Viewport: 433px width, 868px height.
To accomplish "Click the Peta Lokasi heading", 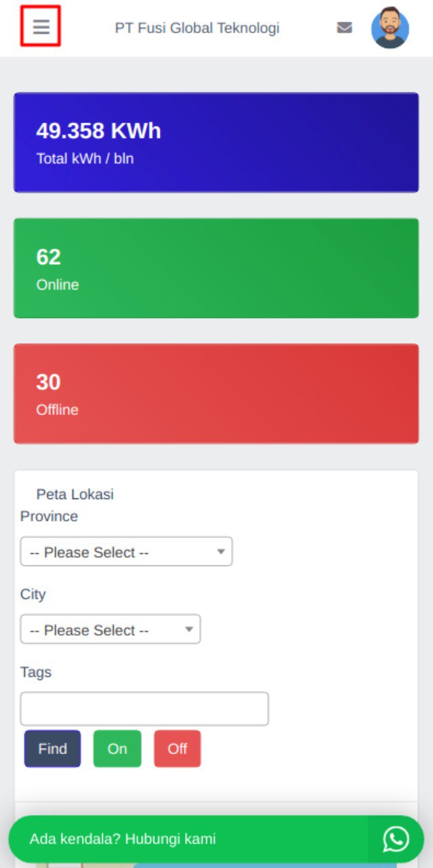I will pyautogui.click(x=75, y=494).
